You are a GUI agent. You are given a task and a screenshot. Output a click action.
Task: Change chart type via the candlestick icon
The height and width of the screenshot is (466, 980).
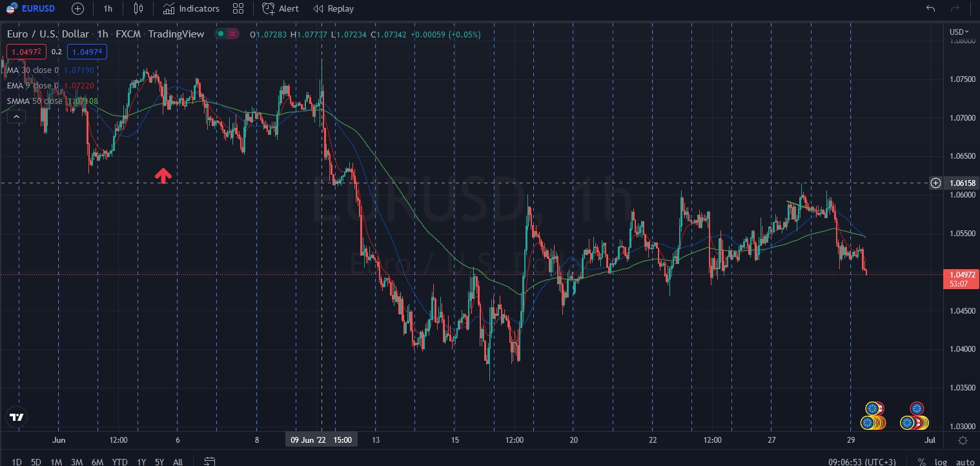[x=138, y=8]
